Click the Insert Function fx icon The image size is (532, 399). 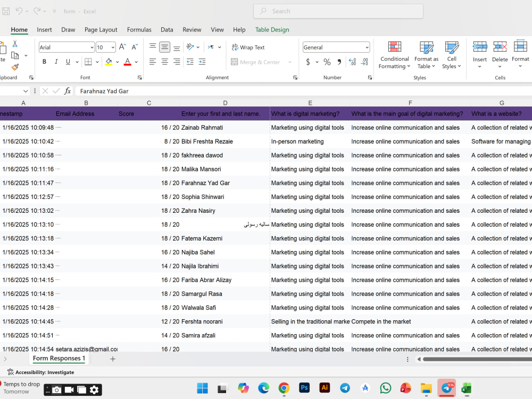68,91
